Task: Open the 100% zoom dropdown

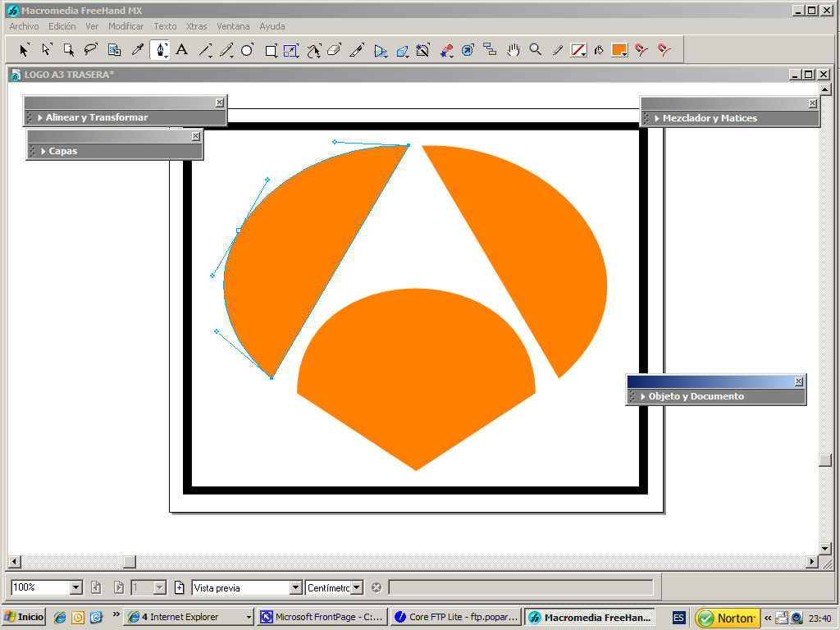Action: [x=76, y=587]
